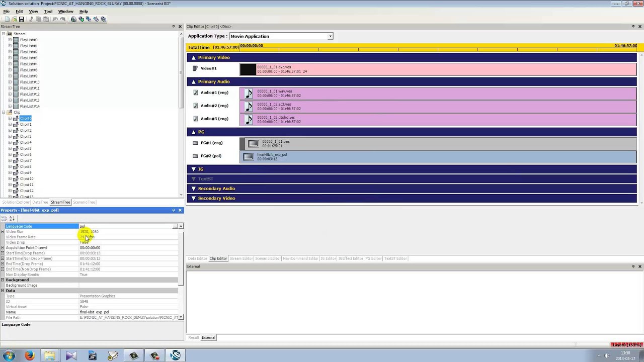This screenshot has height=362, width=644.
Task: Click the Paste icon in toolbar
Action: 46,19
